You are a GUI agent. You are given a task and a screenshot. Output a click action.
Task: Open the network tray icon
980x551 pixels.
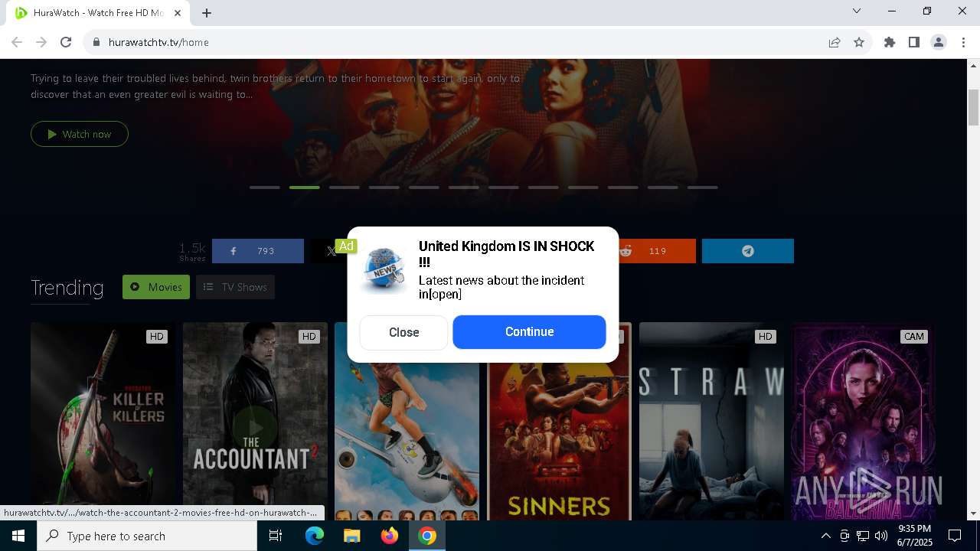coord(863,536)
